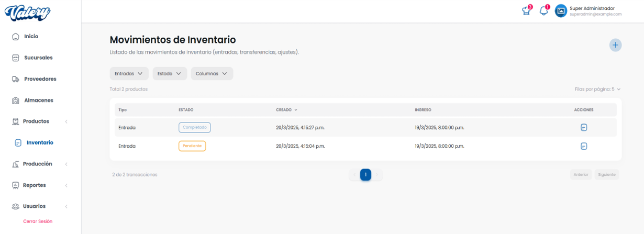Click the ACCIONES column header

pyautogui.click(x=584, y=110)
